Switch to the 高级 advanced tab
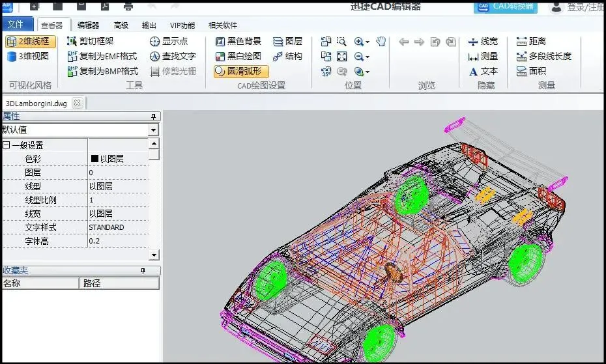 [x=121, y=25]
